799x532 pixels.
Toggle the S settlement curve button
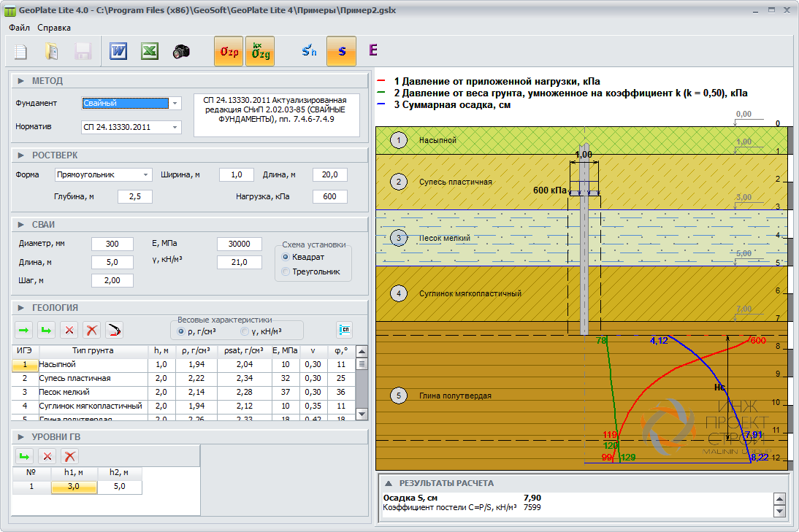(341, 51)
